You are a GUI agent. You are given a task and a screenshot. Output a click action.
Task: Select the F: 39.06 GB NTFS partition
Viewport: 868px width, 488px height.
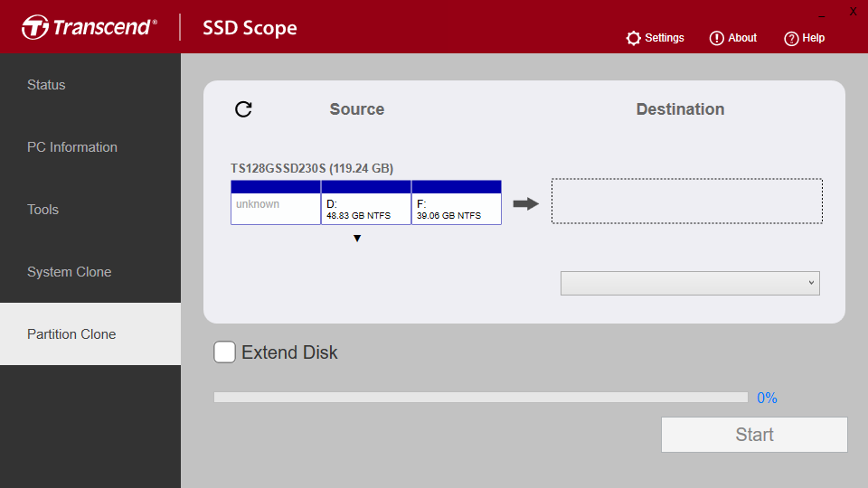click(x=457, y=202)
